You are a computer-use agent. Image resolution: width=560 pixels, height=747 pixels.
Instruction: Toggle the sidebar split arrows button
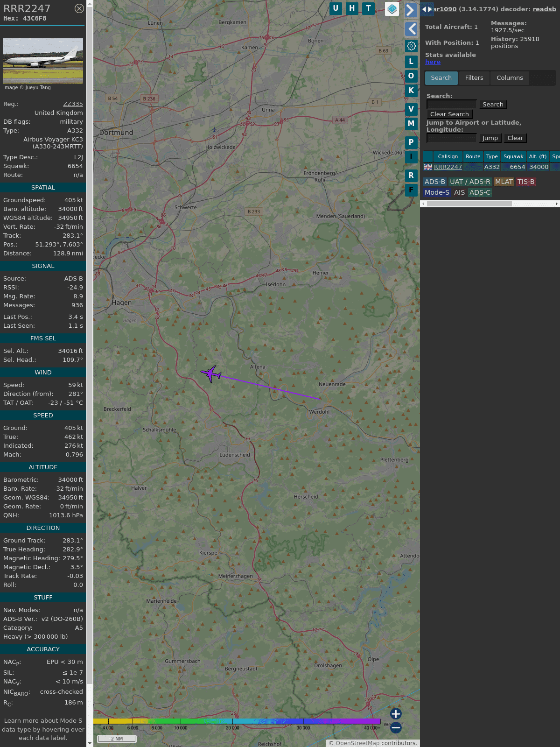tap(427, 9)
